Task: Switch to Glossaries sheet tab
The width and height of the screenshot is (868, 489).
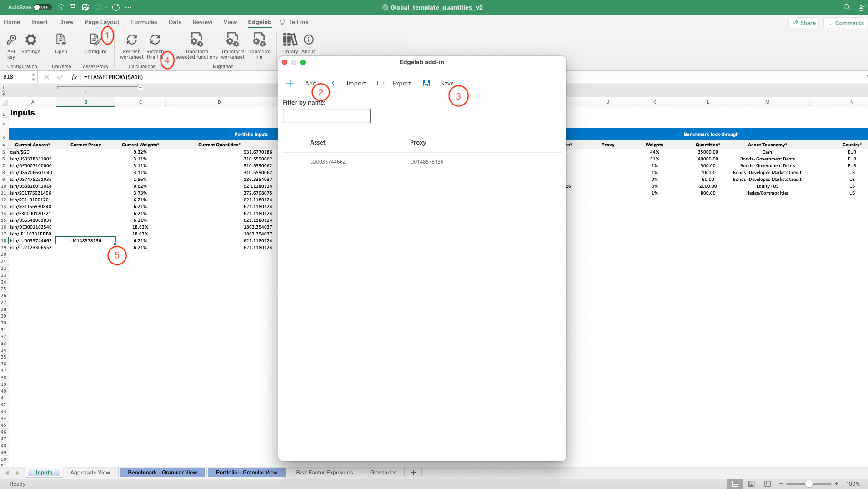Action: pos(383,473)
